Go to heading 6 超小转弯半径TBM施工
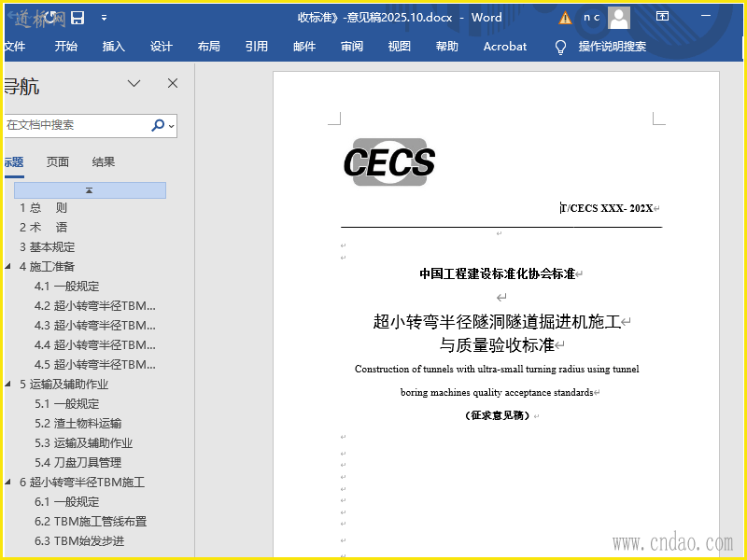Screen dimensions: 747x560 point(82,483)
